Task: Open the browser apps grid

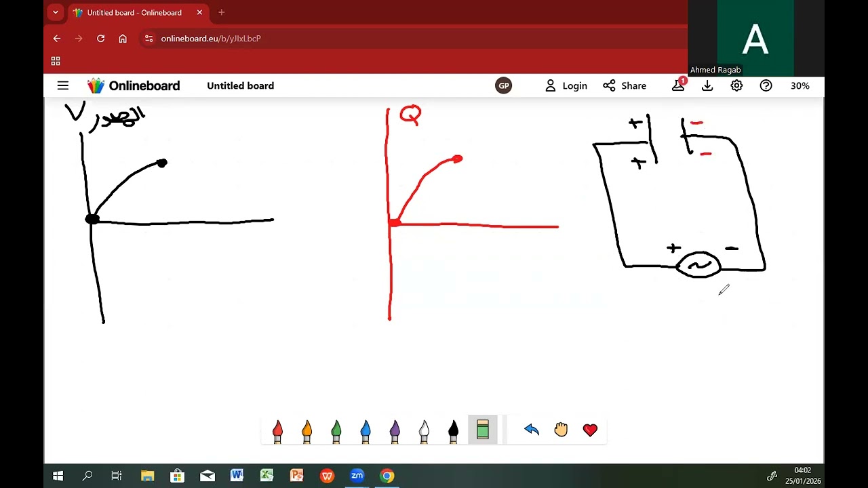Action: tap(56, 61)
